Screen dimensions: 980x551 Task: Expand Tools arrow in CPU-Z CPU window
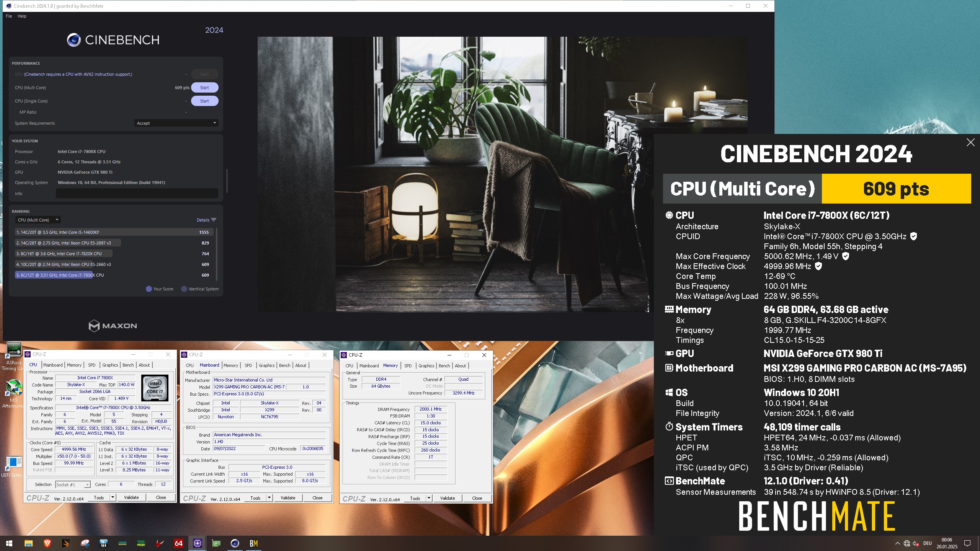coord(113,497)
